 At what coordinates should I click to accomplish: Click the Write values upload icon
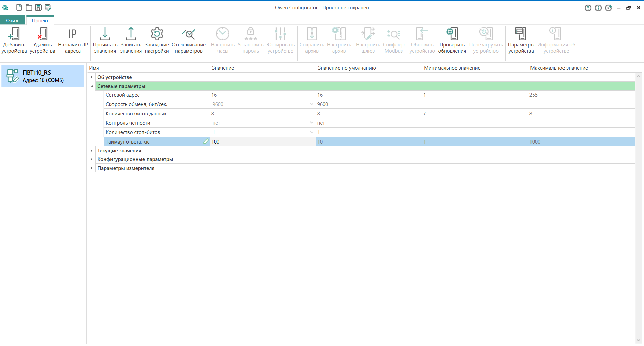point(131,34)
